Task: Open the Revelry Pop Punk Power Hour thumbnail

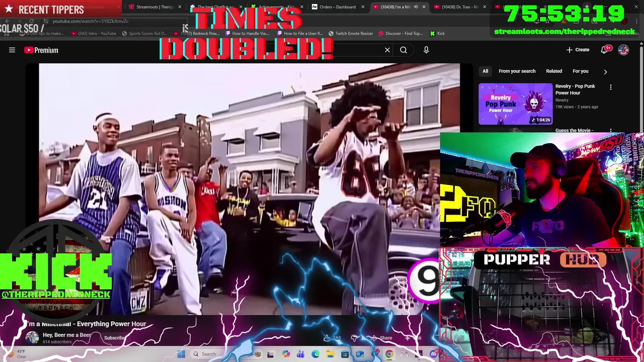Action: click(515, 104)
